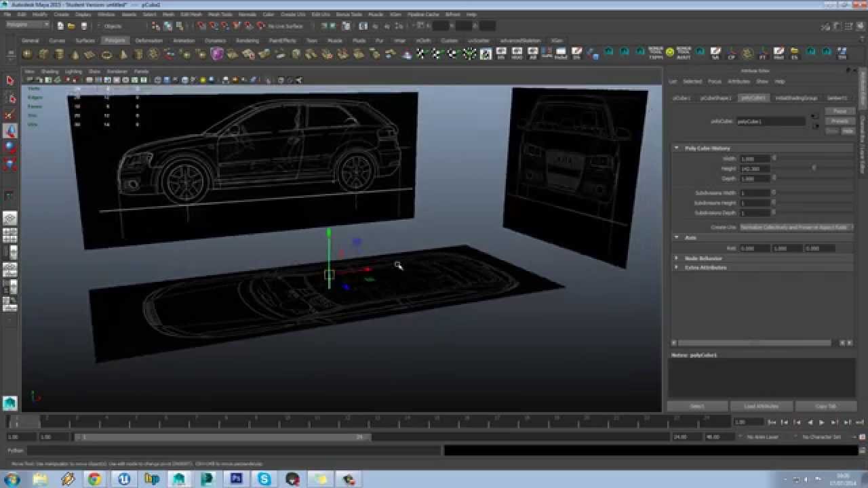Open the Polygons menu set dropdown
Viewport: 868px width, 488px height.
tap(27, 25)
